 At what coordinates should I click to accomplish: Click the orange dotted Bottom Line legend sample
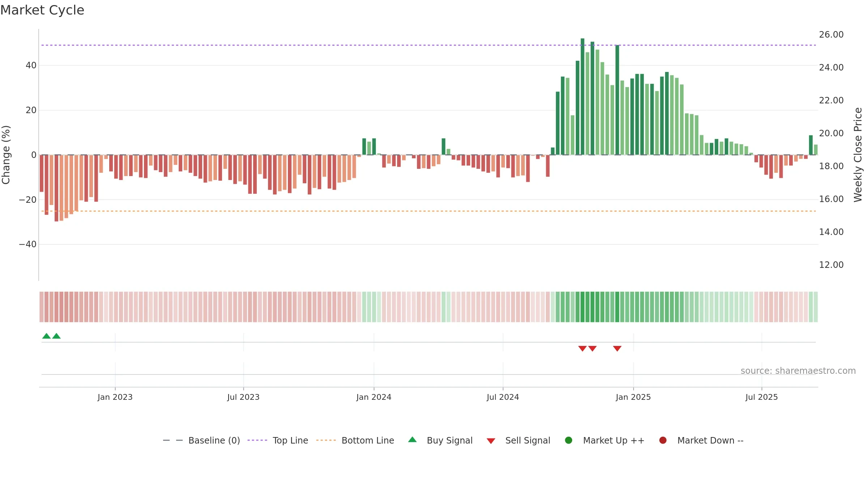tap(326, 440)
